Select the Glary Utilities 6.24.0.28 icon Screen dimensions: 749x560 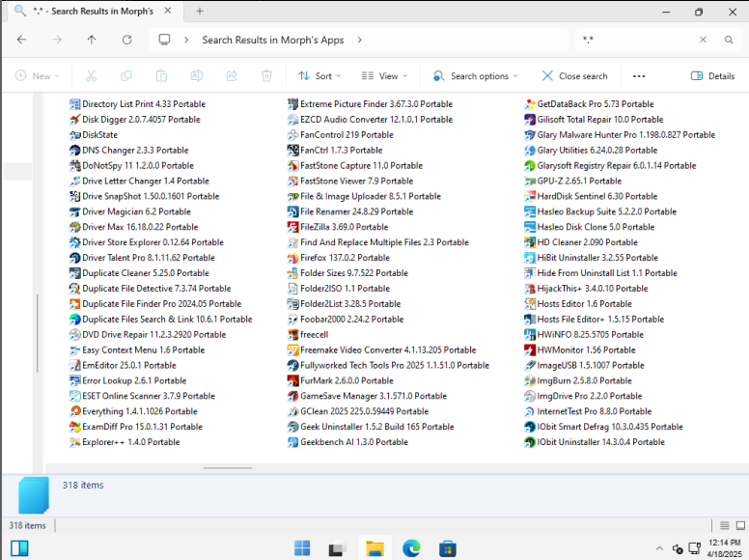(530, 151)
